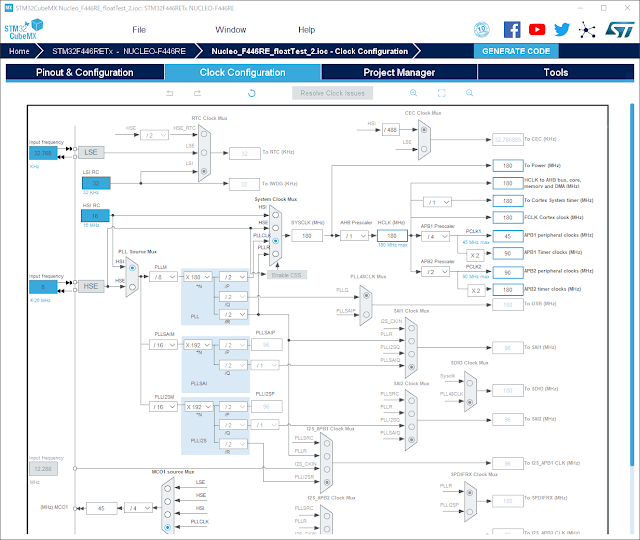
Task: Click the Clock Configuration tab
Action: click(x=242, y=72)
